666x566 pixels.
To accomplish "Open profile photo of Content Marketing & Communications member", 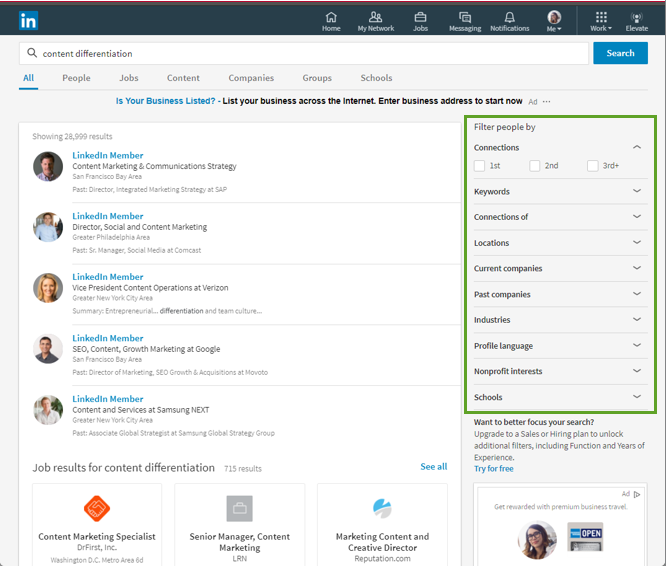I will point(48,166).
